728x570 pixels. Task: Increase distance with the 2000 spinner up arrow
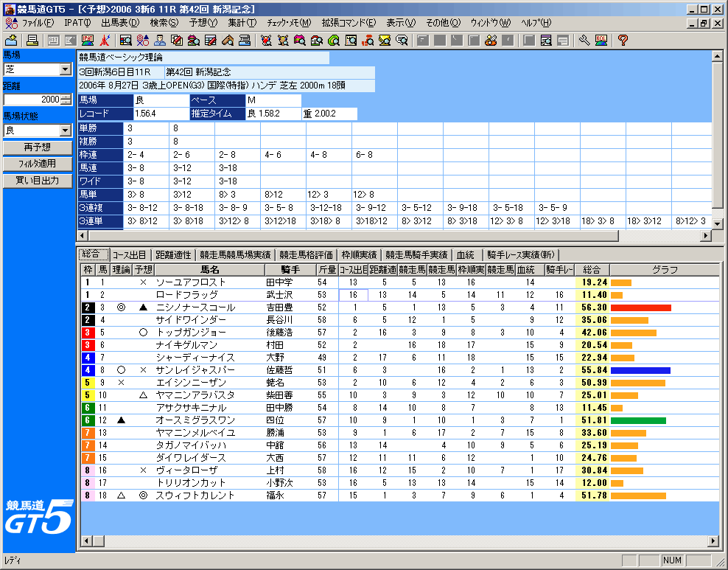tap(66, 97)
